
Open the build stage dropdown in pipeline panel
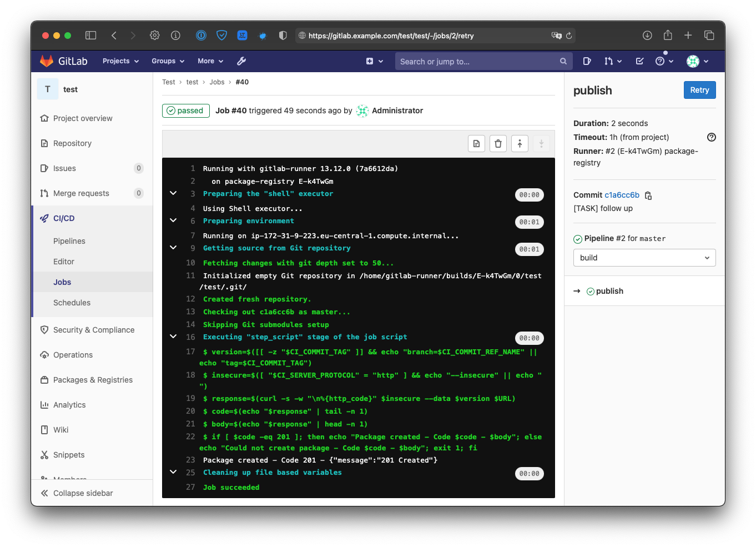644,257
